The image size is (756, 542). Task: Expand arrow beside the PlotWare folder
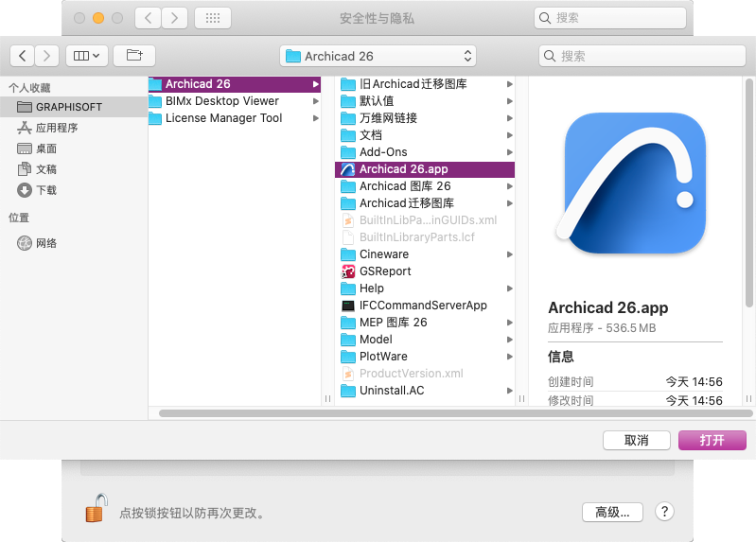tap(510, 357)
